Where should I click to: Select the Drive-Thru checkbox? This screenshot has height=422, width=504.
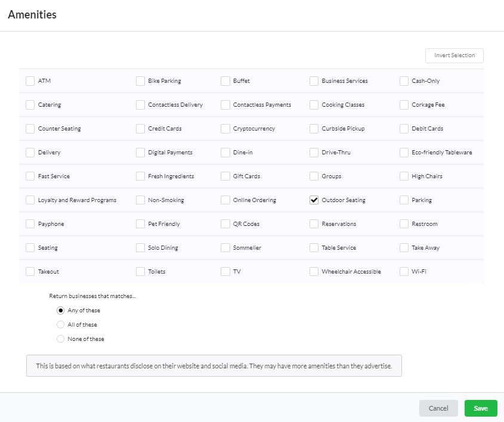click(x=314, y=153)
